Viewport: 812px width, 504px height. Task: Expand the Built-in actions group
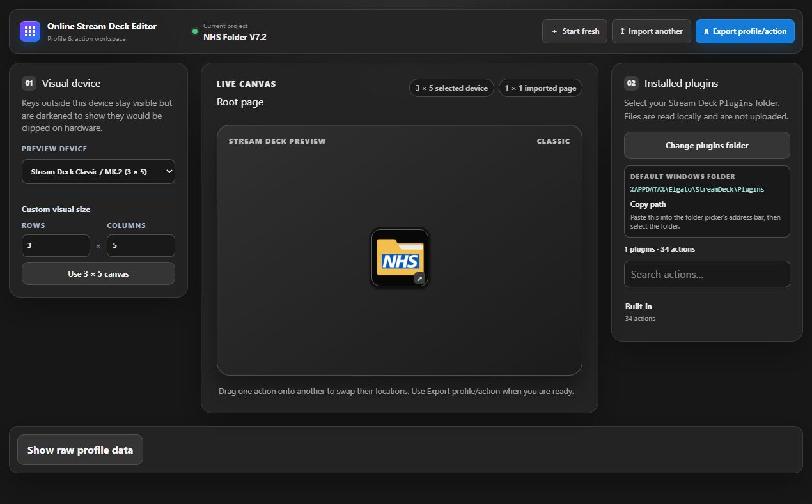point(707,312)
